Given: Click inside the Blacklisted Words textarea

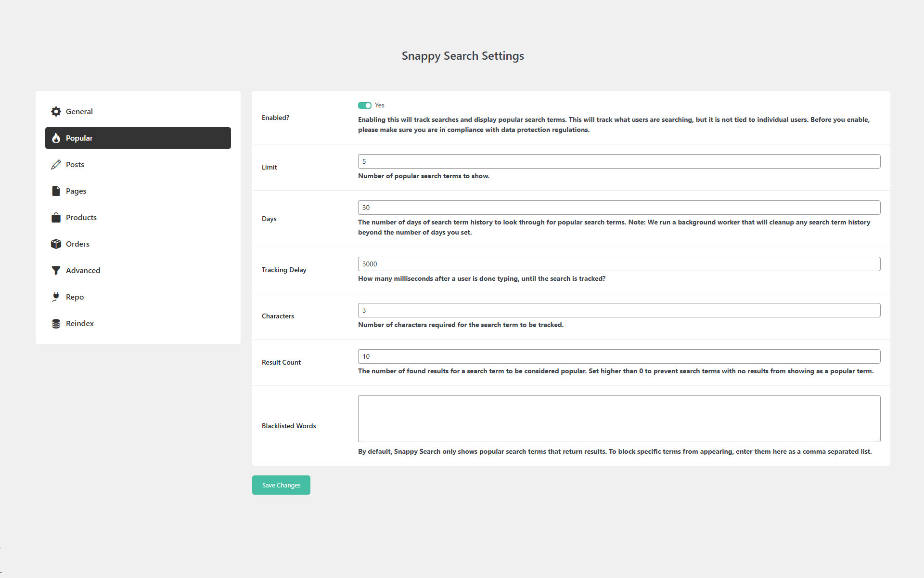Looking at the screenshot, I should (x=619, y=419).
